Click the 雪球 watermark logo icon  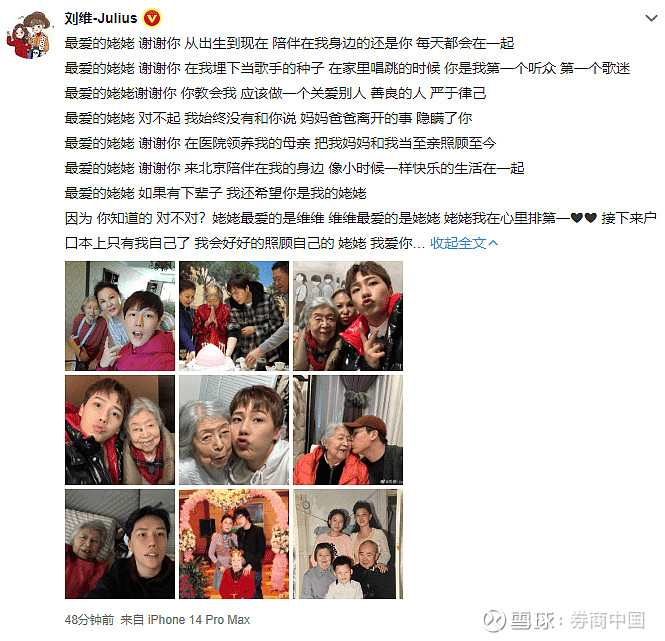(495, 621)
